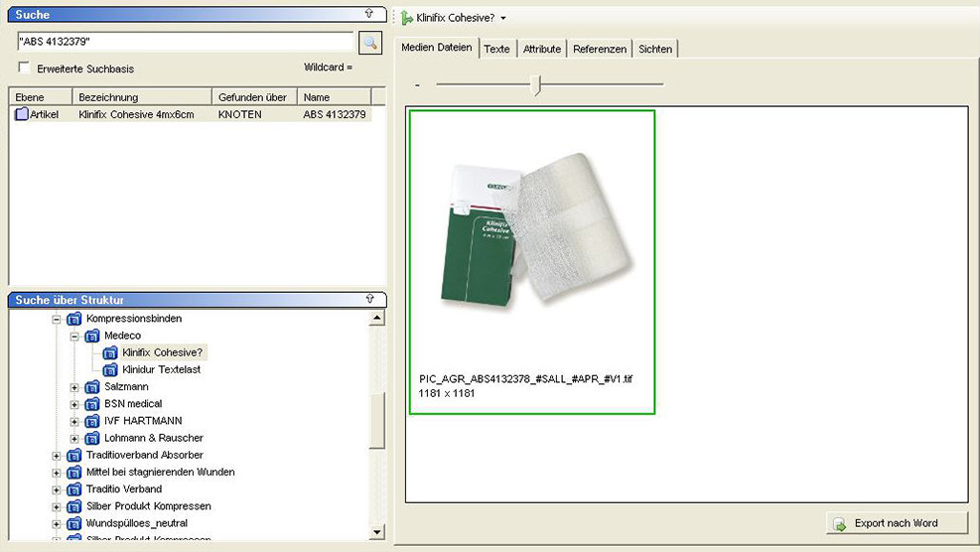Select the Klinifix Cohesive 4mx6cm result cell
The width and height of the screenshot is (980, 552).
[136, 114]
